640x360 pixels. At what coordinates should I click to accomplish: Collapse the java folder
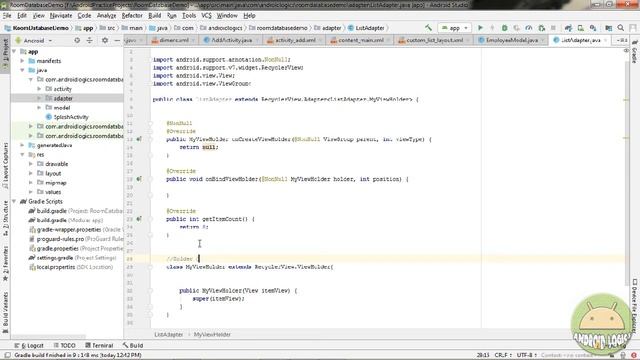click(22, 70)
